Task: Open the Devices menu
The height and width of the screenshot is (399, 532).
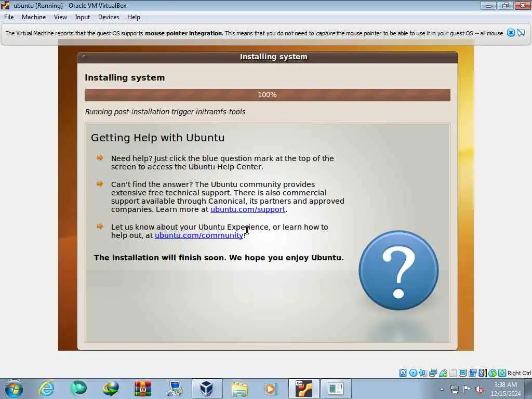Action: coord(108,17)
